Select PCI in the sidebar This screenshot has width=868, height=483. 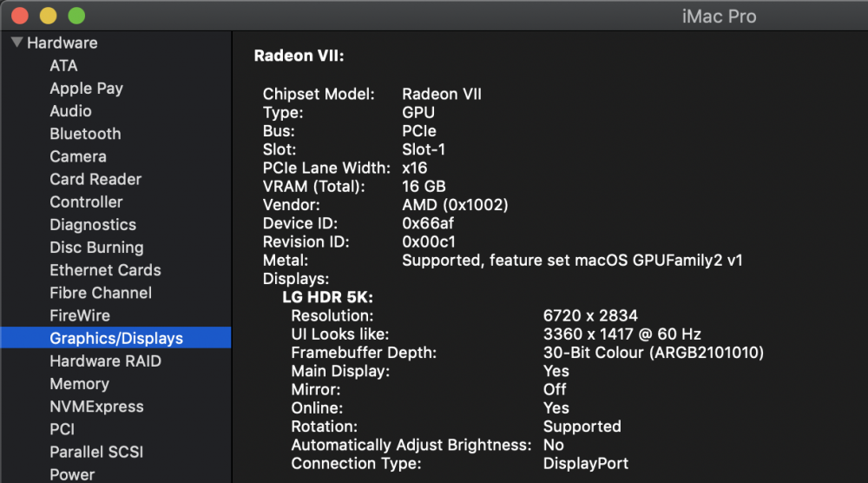(x=62, y=429)
